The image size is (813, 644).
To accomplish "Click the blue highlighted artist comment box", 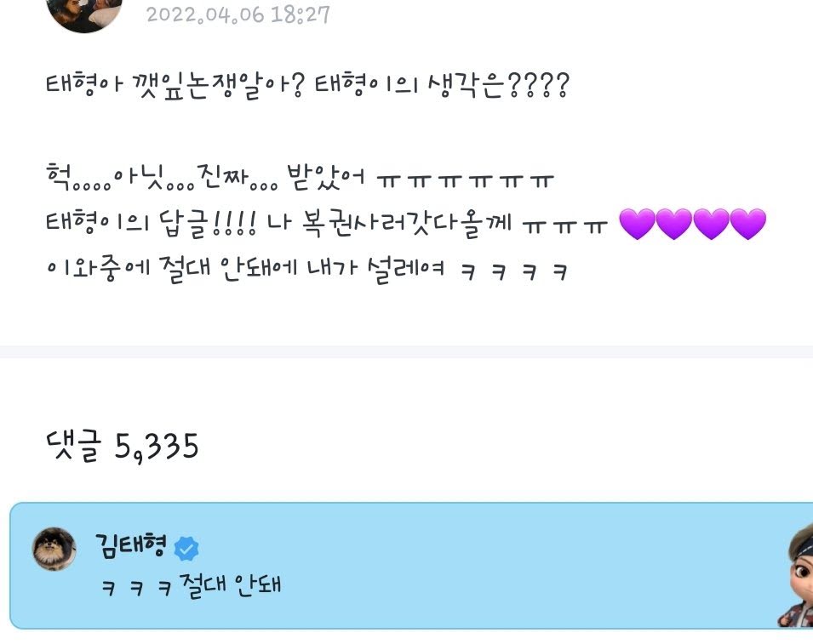I will tap(411, 566).
